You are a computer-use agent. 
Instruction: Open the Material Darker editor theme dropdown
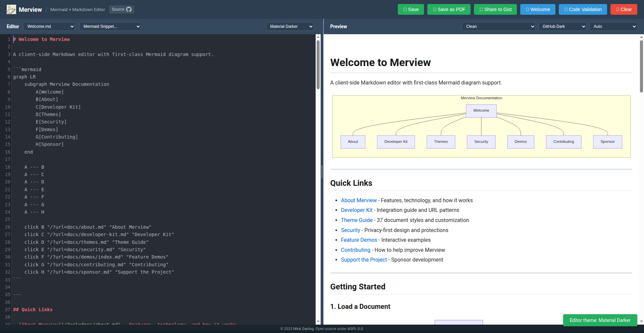pos(289,26)
